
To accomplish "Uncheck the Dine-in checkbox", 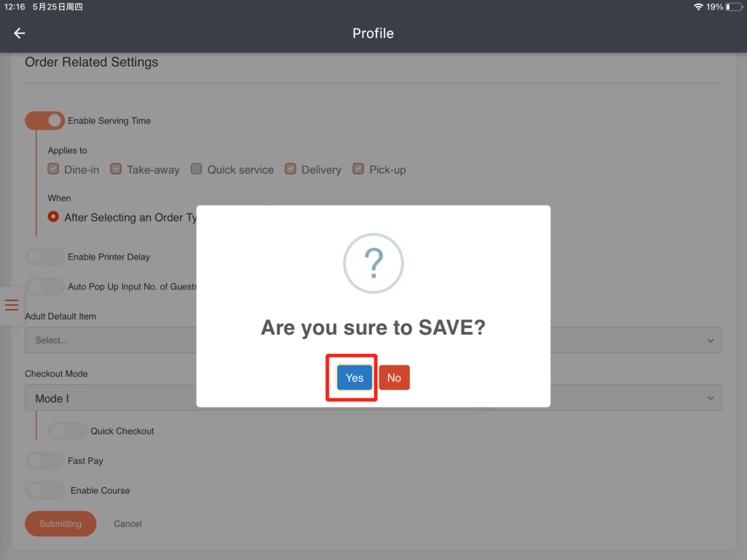I will click(53, 169).
